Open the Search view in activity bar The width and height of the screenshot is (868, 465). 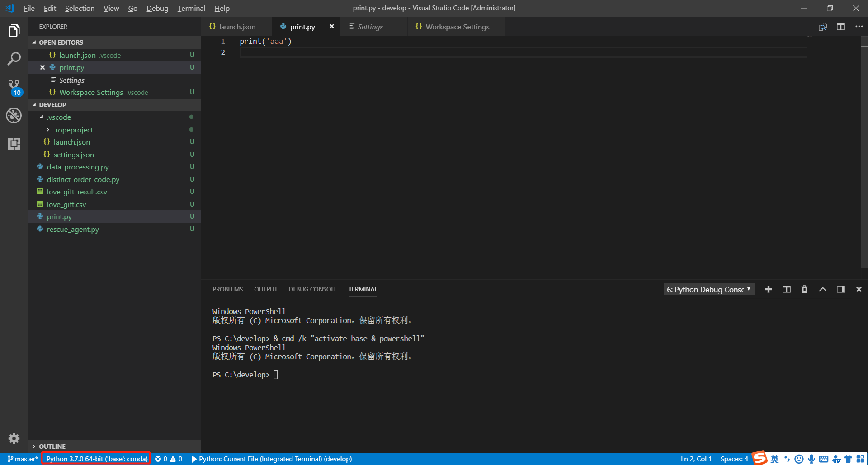pyautogui.click(x=14, y=59)
